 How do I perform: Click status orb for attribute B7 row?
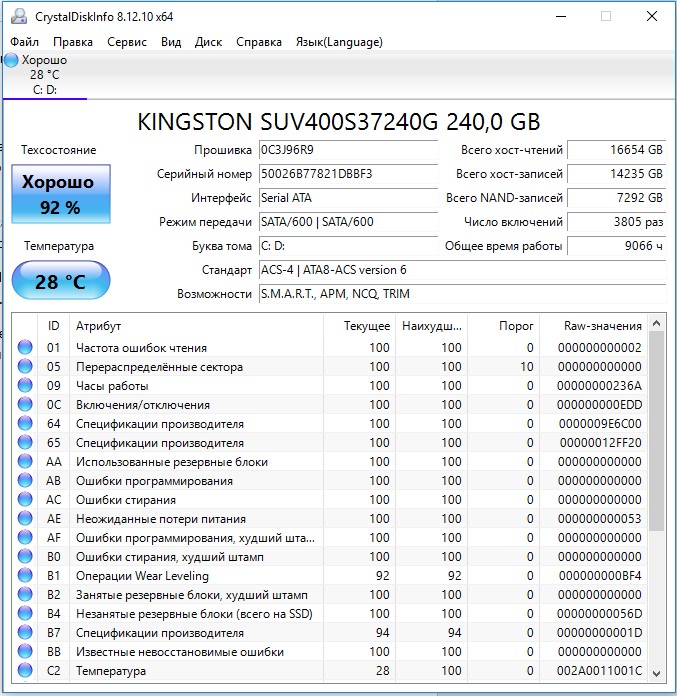[x=25, y=633]
